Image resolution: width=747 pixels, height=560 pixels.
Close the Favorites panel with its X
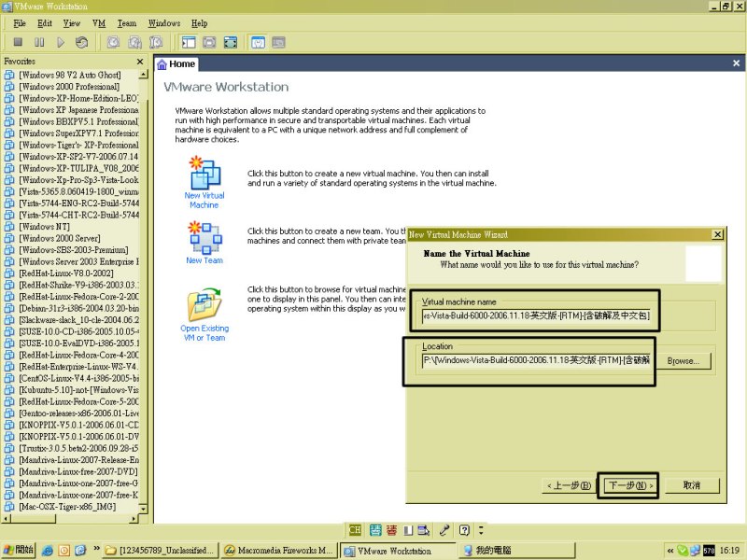[140, 62]
